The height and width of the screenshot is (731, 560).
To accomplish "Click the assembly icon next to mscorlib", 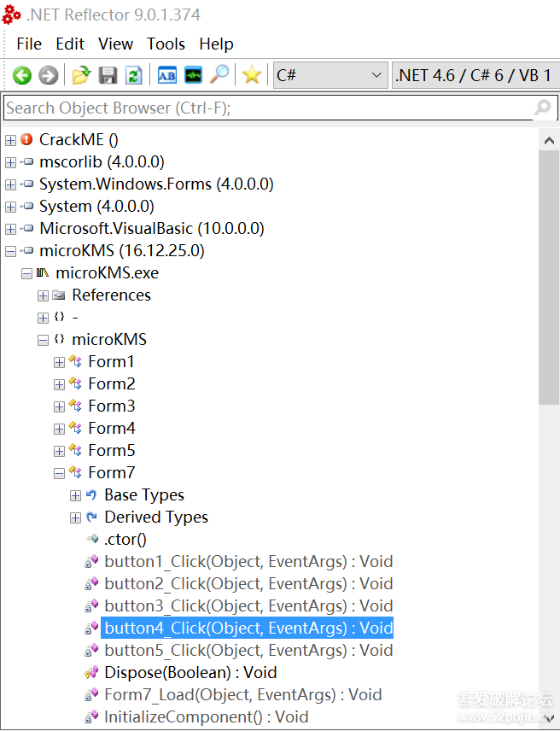I will click(x=27, y=161).
